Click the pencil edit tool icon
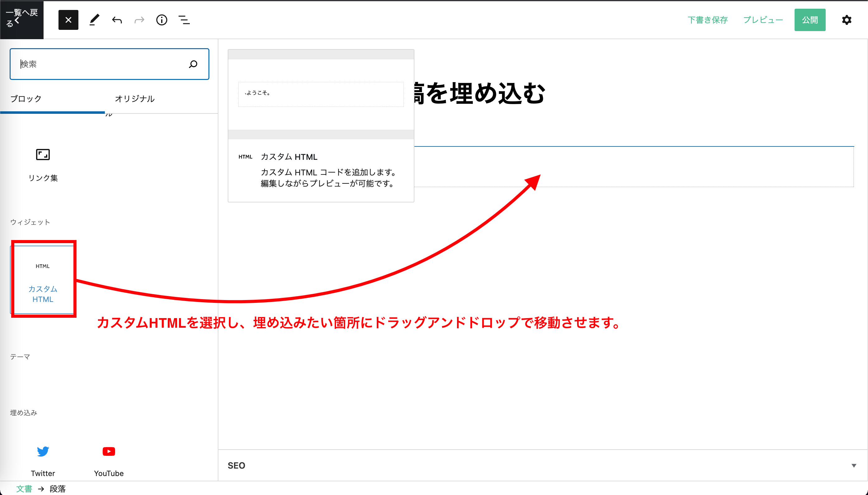868x495 pixels. point(94,20)
